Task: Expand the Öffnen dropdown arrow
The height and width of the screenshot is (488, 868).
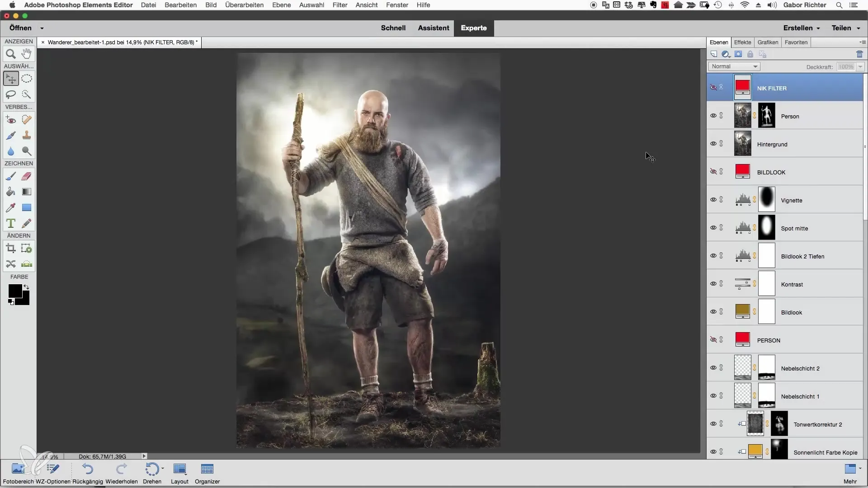Action: coord(42,28)
